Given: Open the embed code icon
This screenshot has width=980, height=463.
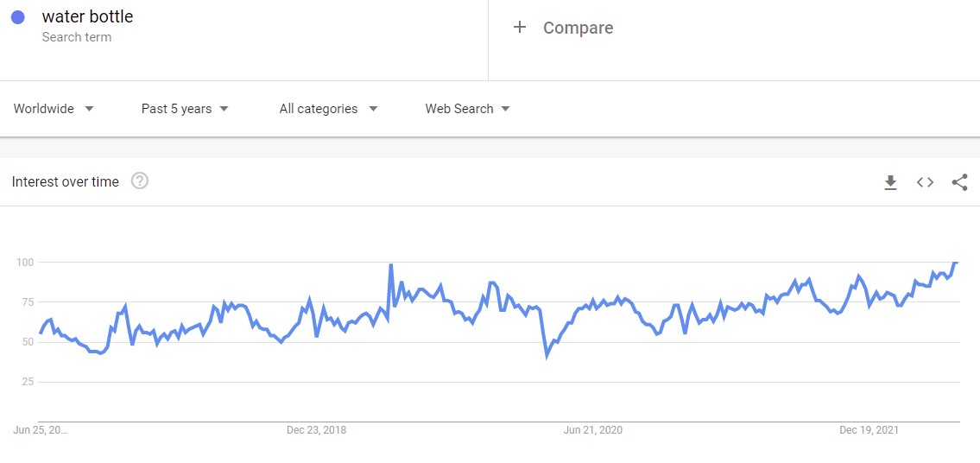Looking at the screenshot, I should [x=925, y=182].
